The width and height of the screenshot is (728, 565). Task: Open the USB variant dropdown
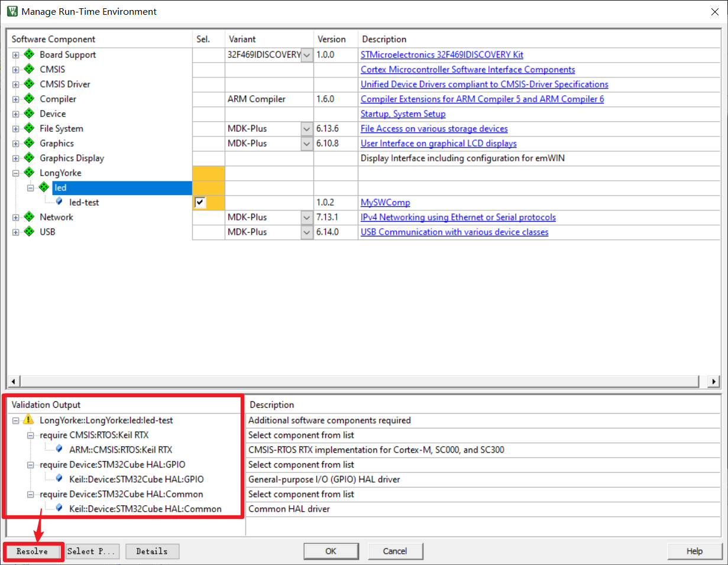click(307, 232)
